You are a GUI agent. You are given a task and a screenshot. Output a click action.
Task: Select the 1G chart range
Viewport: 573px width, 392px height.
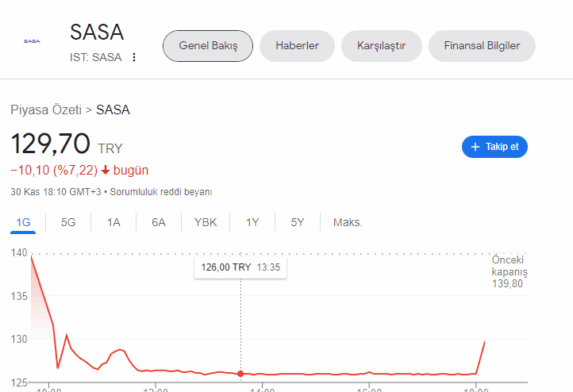click(23, 222)
